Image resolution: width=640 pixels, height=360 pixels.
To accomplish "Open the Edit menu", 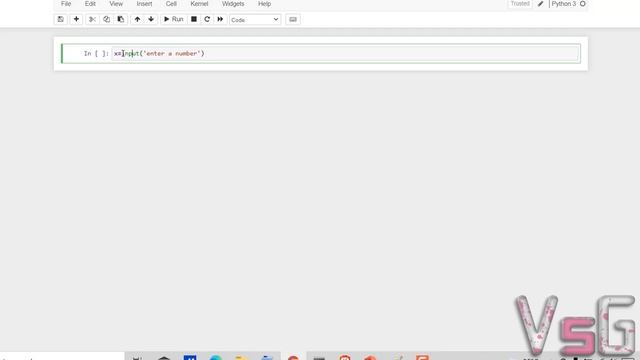I will click(90, 4).
